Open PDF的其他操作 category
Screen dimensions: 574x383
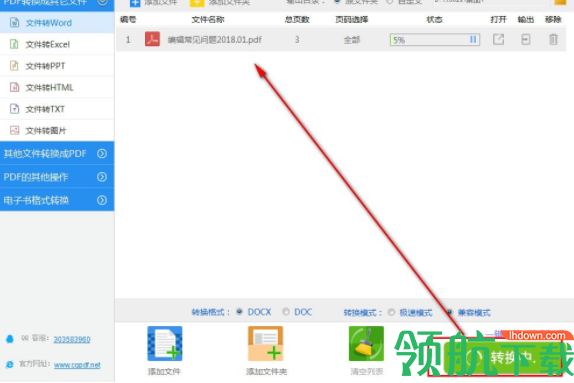point(57,177)
